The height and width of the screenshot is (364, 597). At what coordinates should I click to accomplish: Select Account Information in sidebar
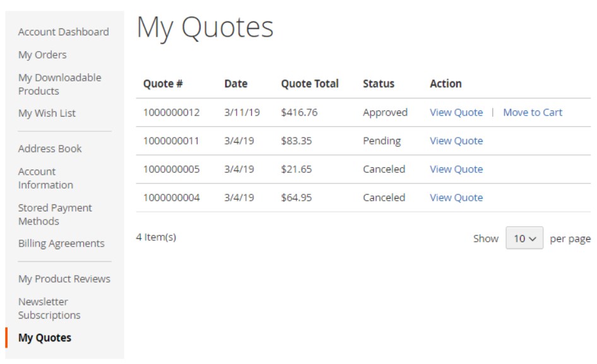pos(45,178)
